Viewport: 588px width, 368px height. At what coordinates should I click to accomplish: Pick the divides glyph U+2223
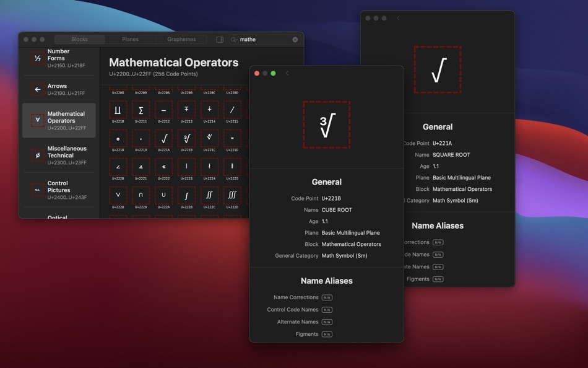point(186,167)
